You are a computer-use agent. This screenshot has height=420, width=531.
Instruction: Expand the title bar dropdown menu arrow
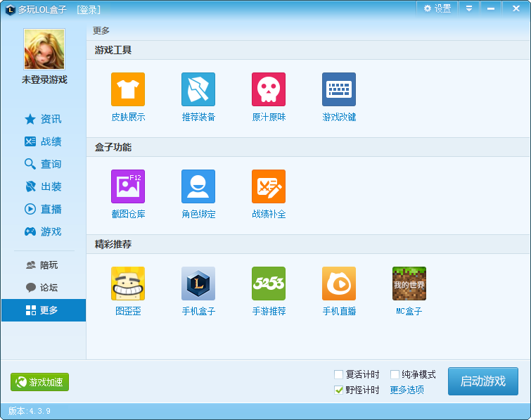click(469, 8)
